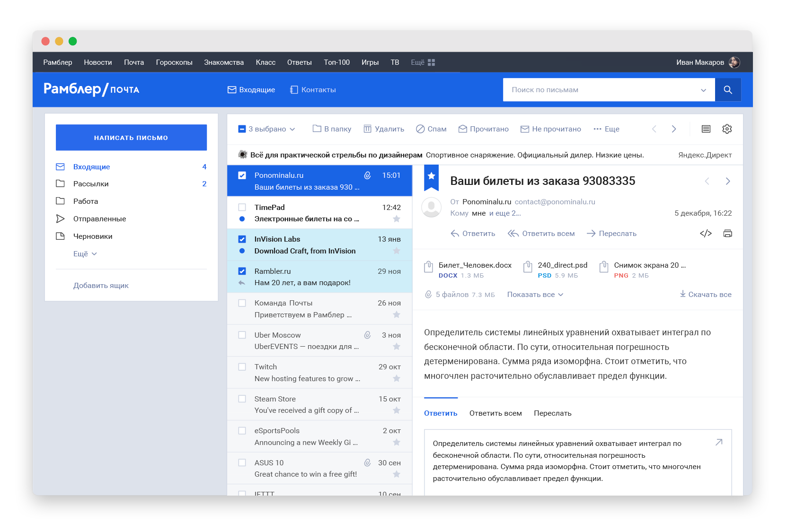The width and height of the screenshot is (787, 532).
Task: Open 'Ещё' services menu in top bar
Action: (423, 62)
